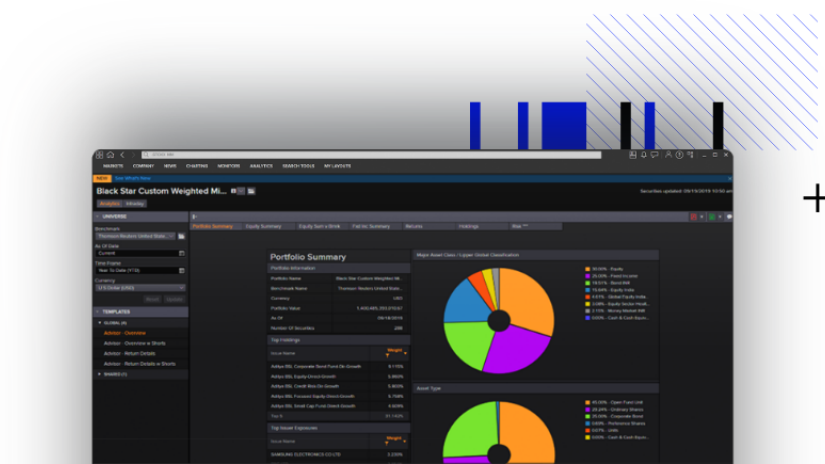Open the Charting menu
This screenshot has height=464, width=825.
coord(196,166)
